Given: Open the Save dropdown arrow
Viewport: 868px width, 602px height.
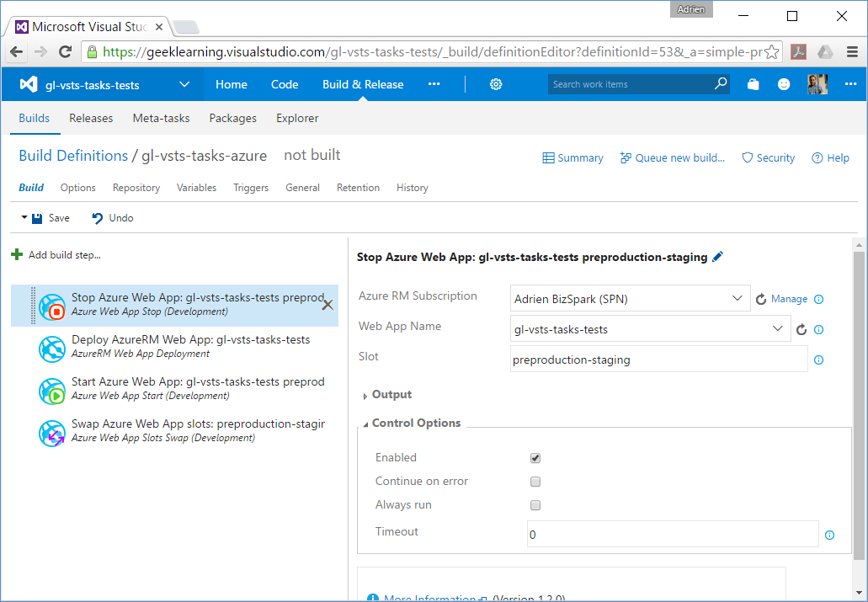Looking at the screenshot, I should coord(24,218).
